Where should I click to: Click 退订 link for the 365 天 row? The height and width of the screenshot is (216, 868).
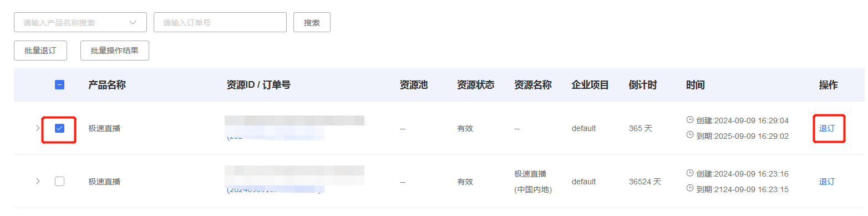tap(827, 128)
